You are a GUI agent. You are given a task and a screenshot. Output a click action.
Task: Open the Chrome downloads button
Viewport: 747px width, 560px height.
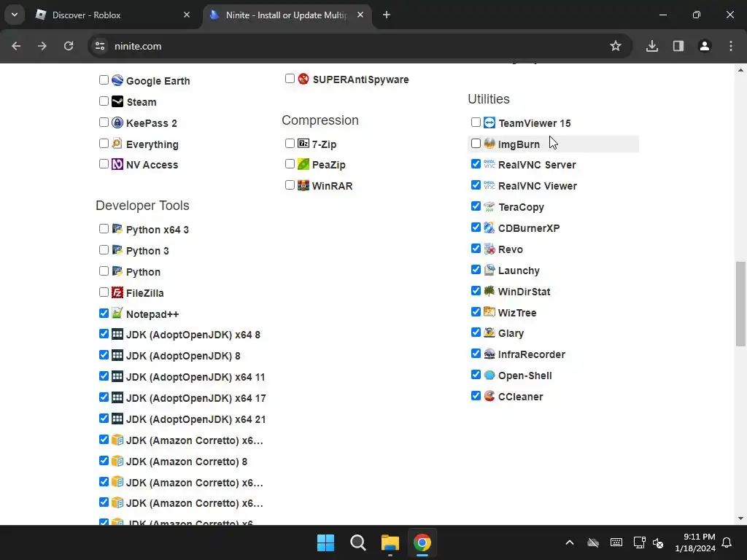point(652,46)
